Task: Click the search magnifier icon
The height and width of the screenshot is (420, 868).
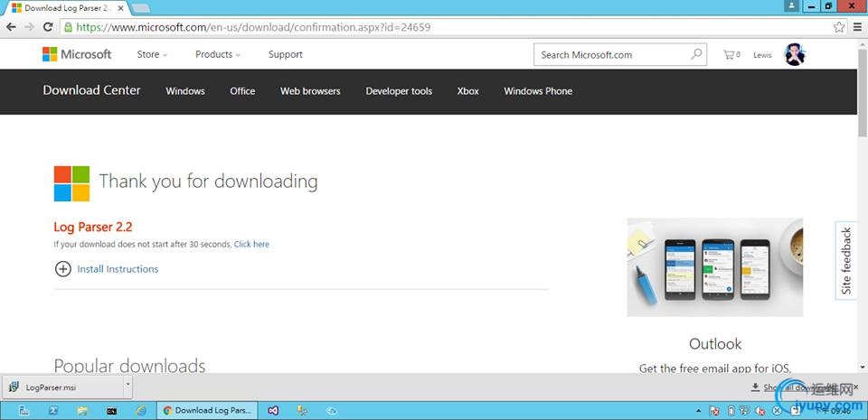Action: (x=696, y=54)
